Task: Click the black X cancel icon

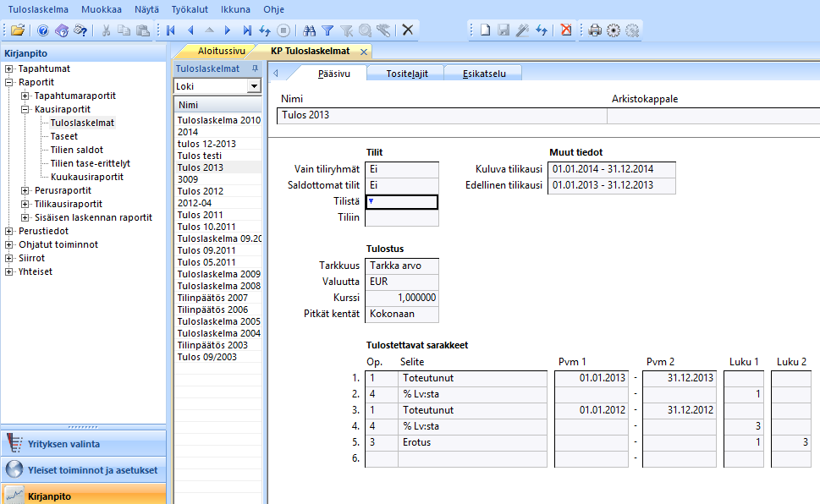Action: tap(408, 30)
